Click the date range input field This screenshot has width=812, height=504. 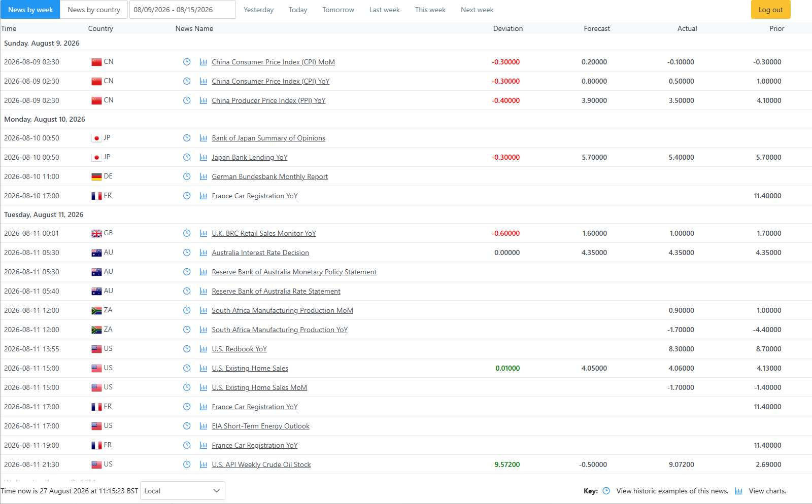183,10
